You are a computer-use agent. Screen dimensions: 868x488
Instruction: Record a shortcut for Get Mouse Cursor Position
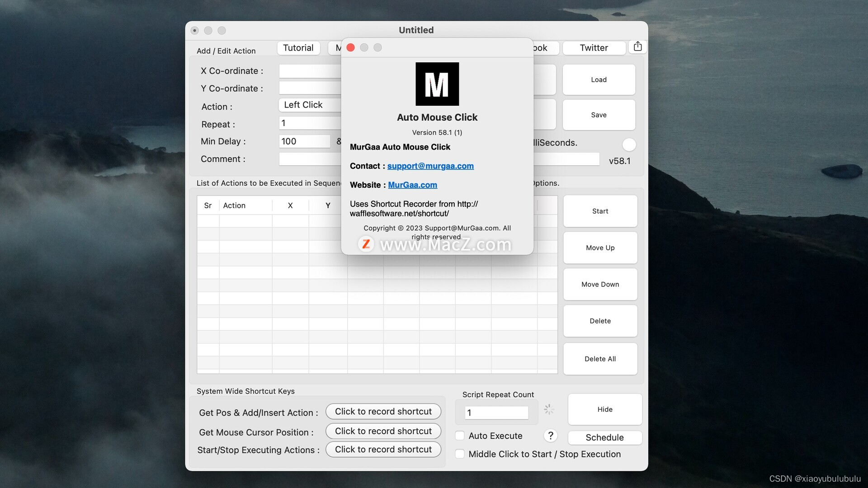point(383,431)
